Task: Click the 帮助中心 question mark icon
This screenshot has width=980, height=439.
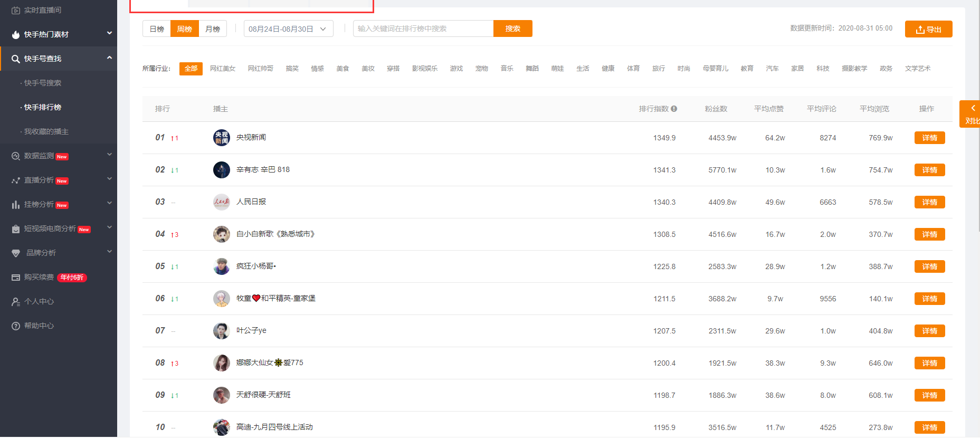Action: click(x=16, y=326)
